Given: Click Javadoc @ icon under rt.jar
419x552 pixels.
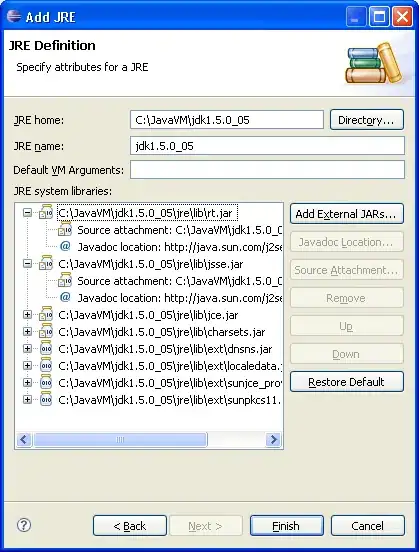Looking at the screenshot, I should [65, 246].
